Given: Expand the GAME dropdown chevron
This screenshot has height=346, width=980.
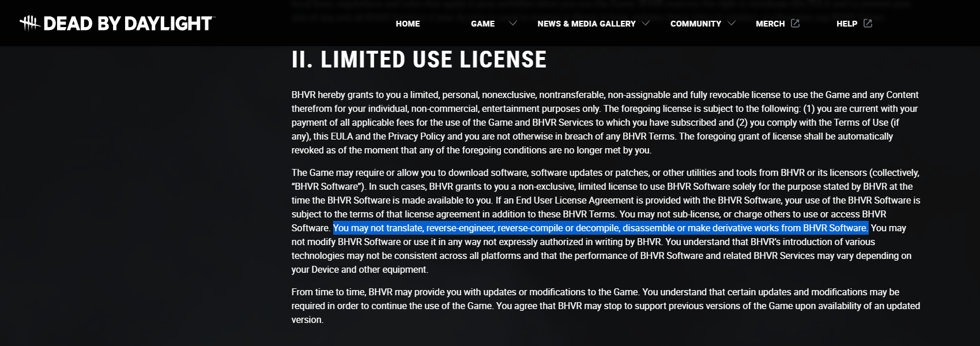Looking at the screenshot, I should tap(513, 23).
